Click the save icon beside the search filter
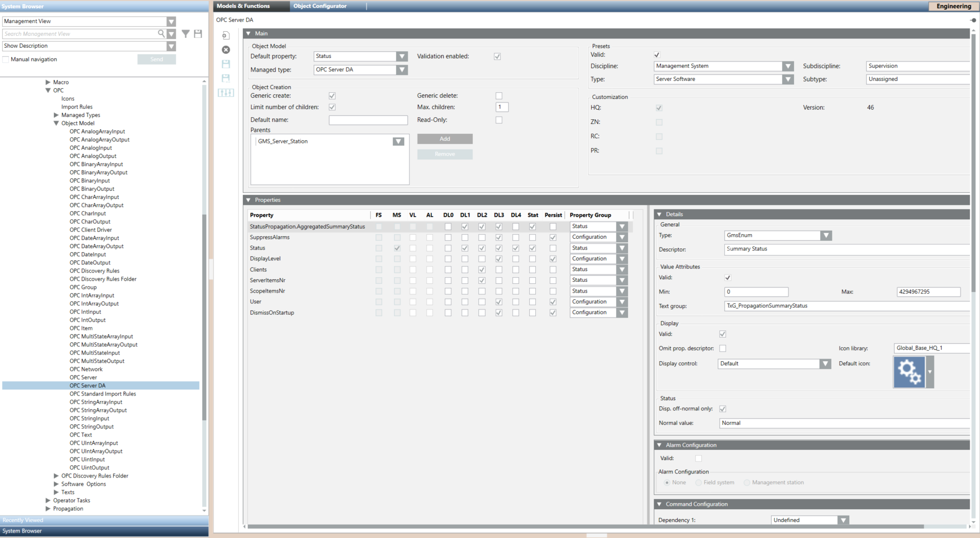 pos(198,34)
